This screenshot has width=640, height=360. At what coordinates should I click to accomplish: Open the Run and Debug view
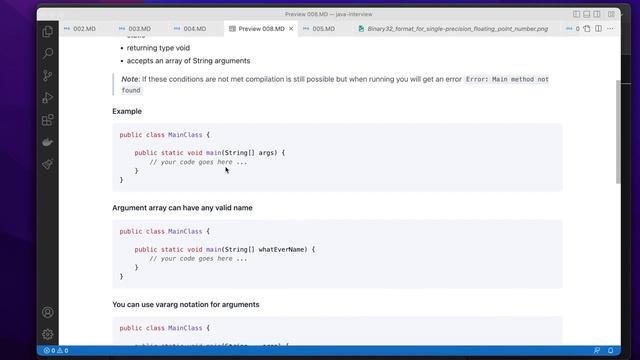(48, 98)
